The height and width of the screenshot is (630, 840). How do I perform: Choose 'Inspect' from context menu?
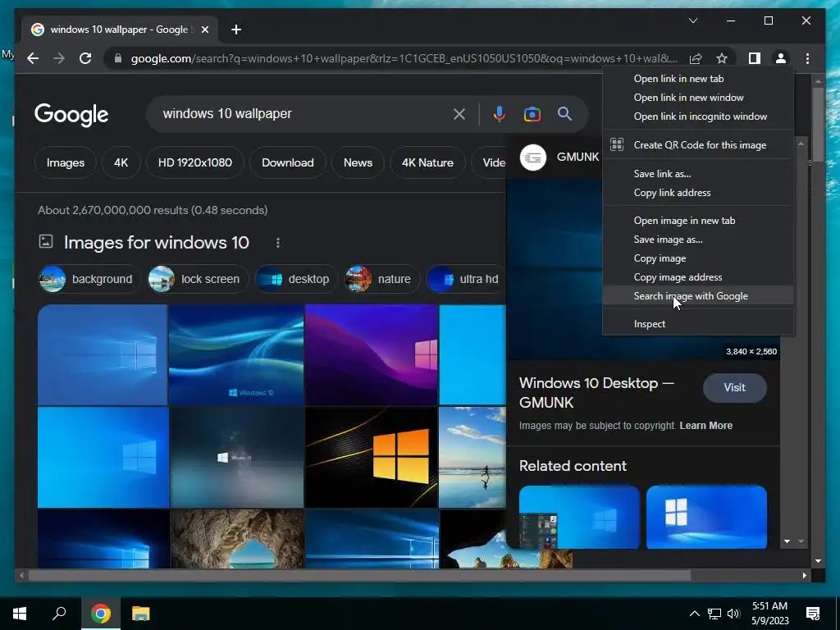(x=698, y=324)
